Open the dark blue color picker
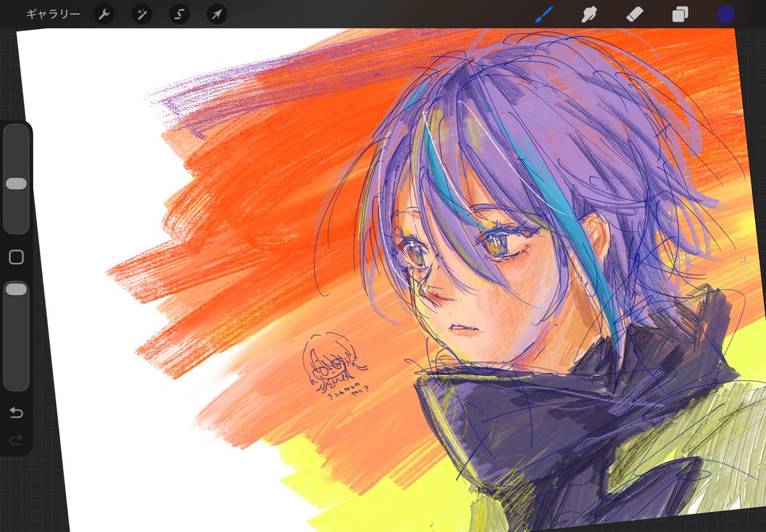 click(x=725, y=14)
